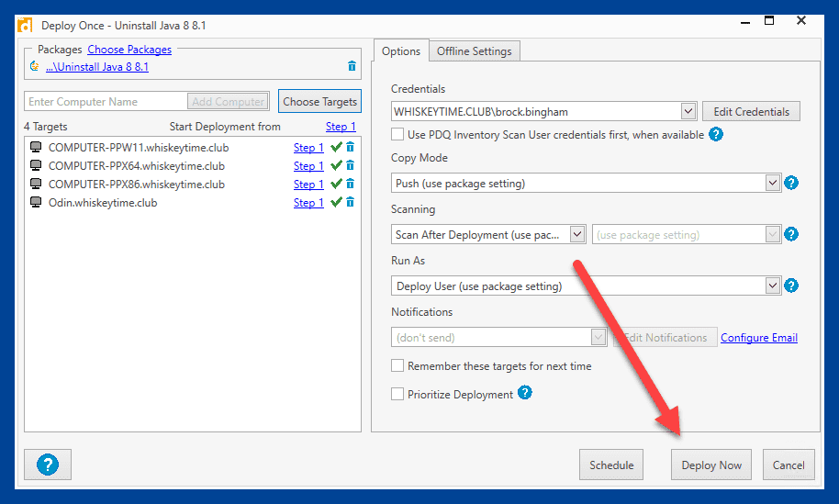Click the Edit Notifications button
Screen dimensions: 839x504
[x=666, y=338]
